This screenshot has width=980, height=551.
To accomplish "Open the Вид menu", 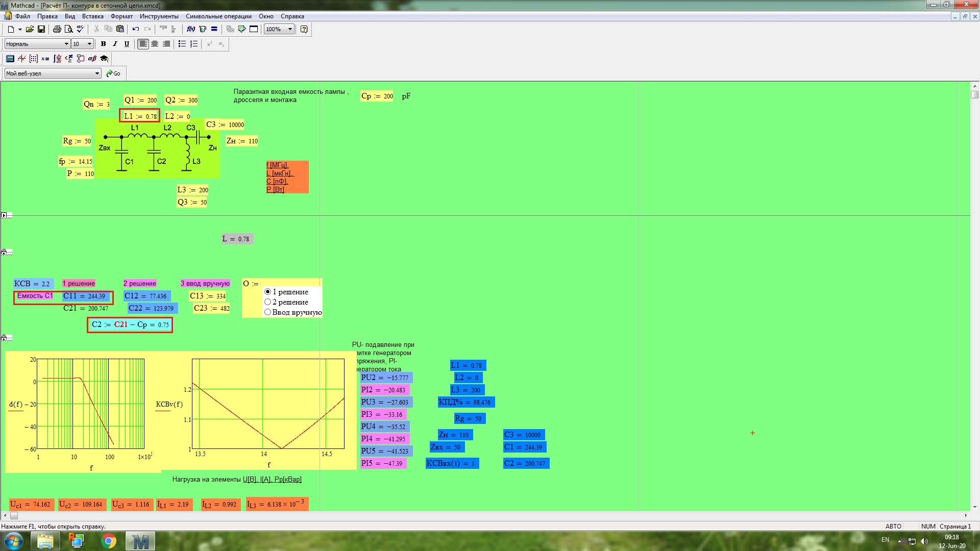I will [70, 16].
